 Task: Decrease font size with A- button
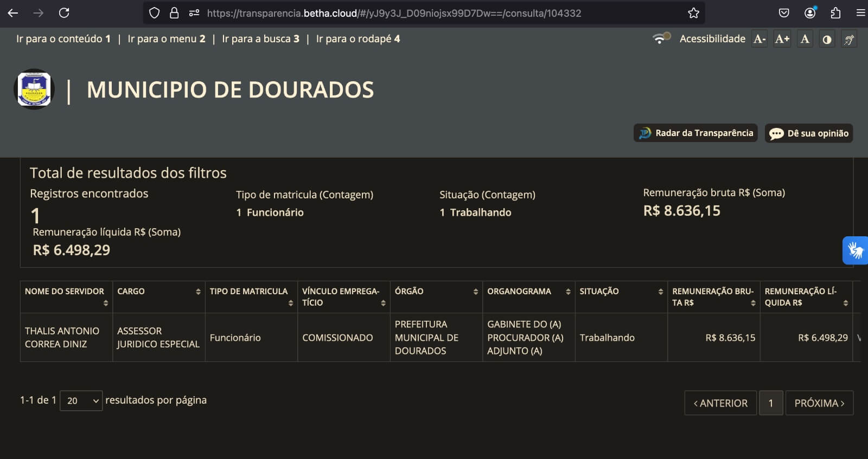[x=759, y=39]
